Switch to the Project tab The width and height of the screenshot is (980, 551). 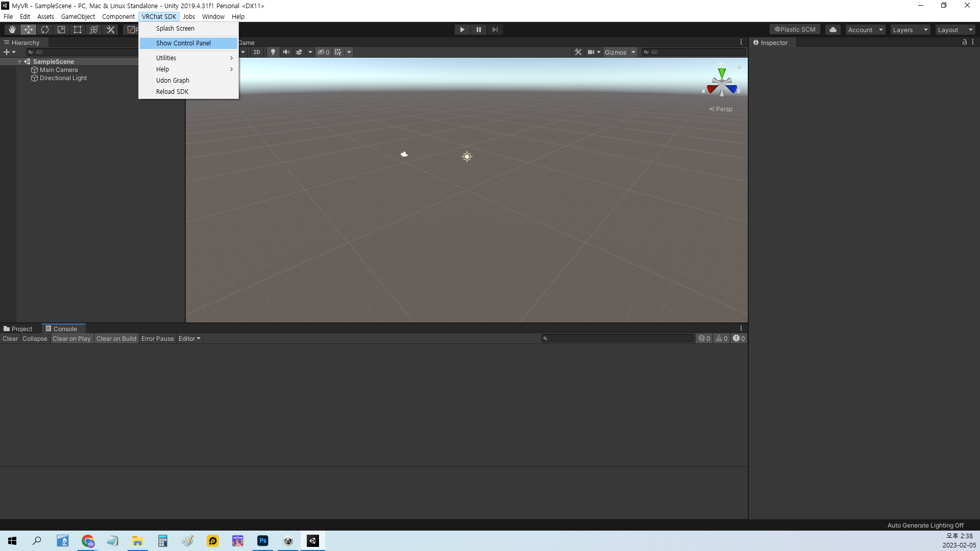[18, 329]
